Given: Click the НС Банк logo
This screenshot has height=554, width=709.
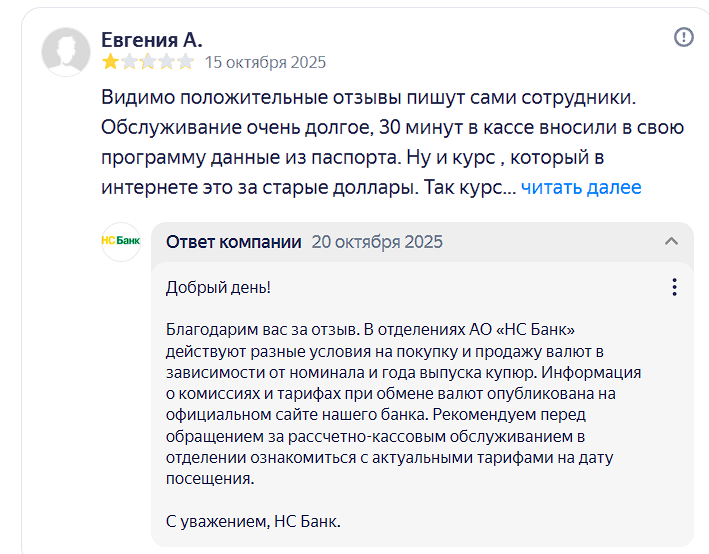Looking at the screenshot, I should click(x=121, y=242).
